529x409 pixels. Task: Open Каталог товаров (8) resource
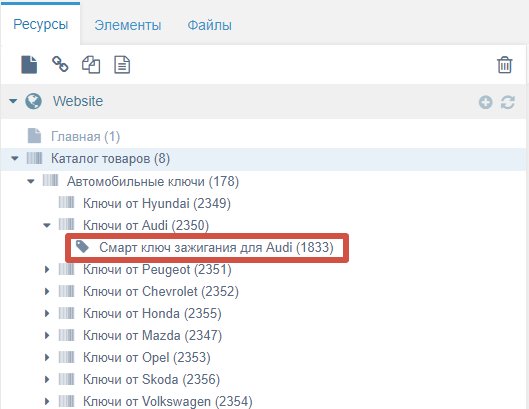point(110,159)
